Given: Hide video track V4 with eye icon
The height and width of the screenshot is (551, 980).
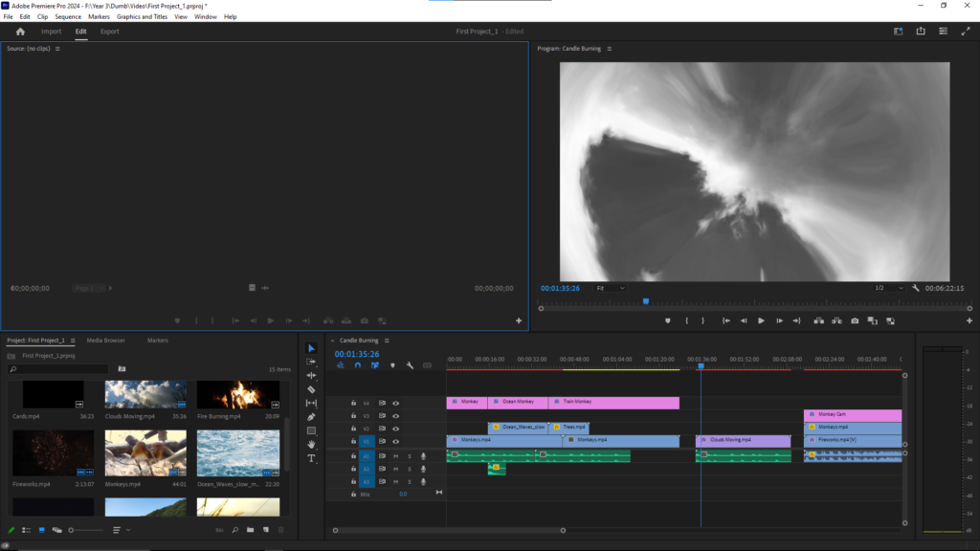Looking at the screenshot, I should (x=395, y=403).
